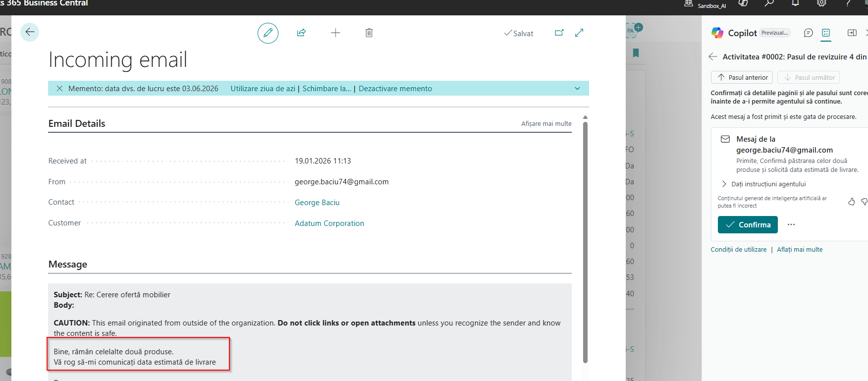
Task: Dismiss the work date memento notification
Action: pyautogui.click(x=59, y=89)
